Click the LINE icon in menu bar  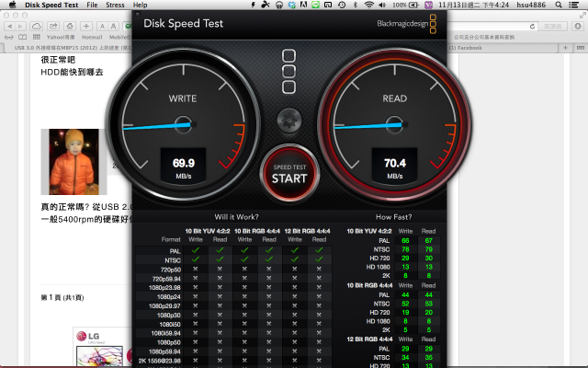(316, 5)
